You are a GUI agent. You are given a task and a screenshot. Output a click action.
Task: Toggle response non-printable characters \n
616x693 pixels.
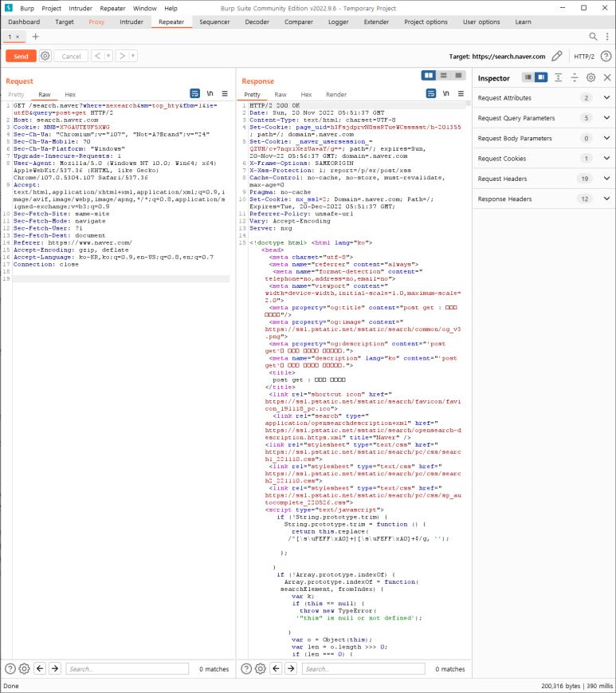[446, 93]
